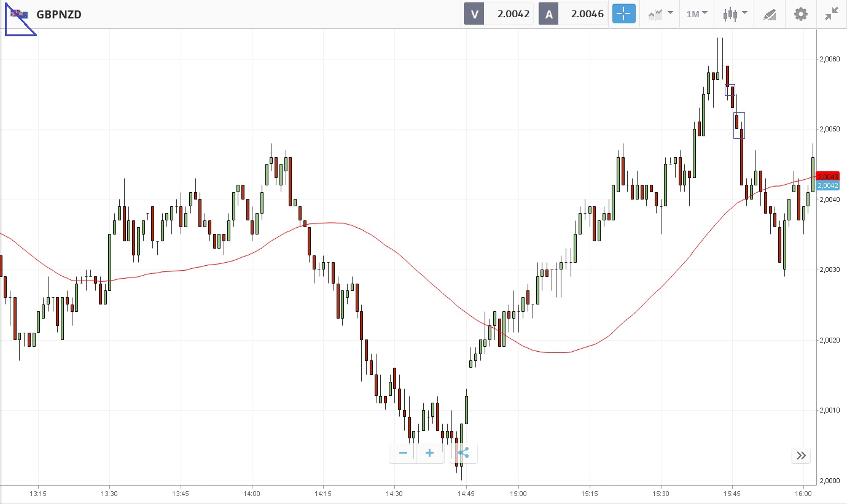Viewport: 847px width, 504px height.
Task: Expand the candlestick chart type dropdown
Action: tap(735, 14)
